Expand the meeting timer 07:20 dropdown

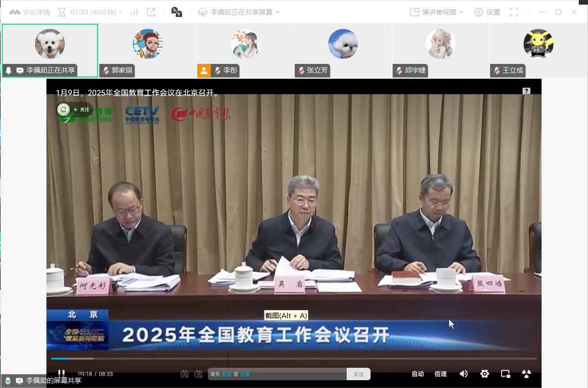(x=120, y=12)
